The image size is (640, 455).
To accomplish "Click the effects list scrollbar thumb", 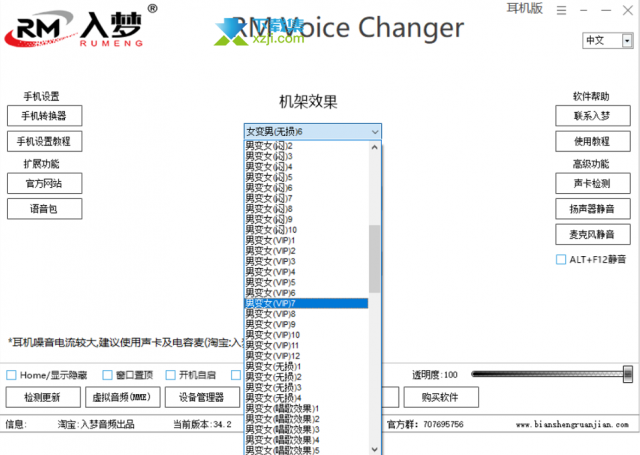I will [x=375, y=259].
